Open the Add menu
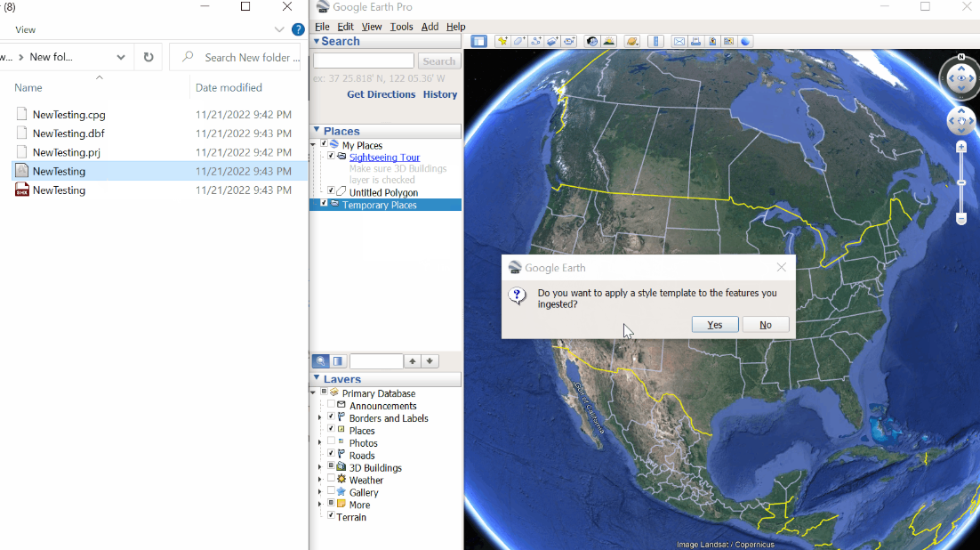980x550 pixels. coord(430,26)
